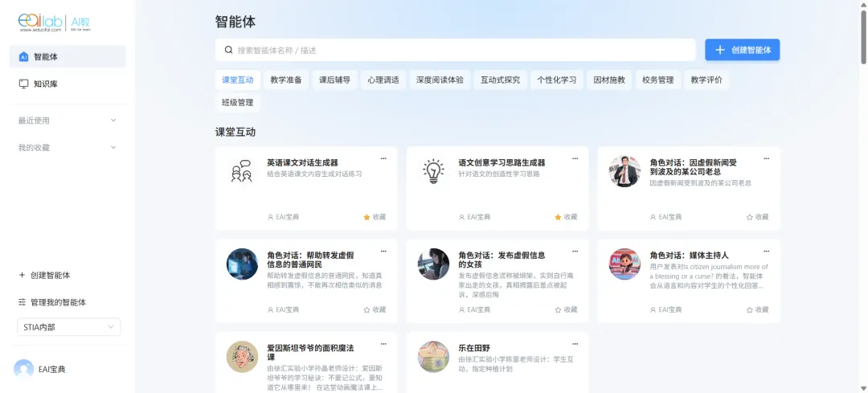Click the 普通网民 avatar image
The height and width of the screenshot is (393, 868).
pyautogui.click(x=242, y=264)
